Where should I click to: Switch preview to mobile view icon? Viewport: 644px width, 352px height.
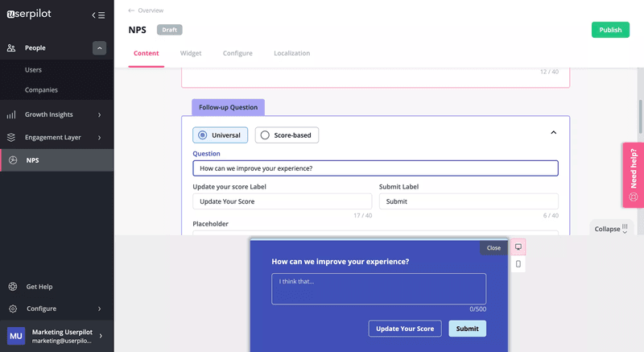pyautogui.click(x=518, y=264)
